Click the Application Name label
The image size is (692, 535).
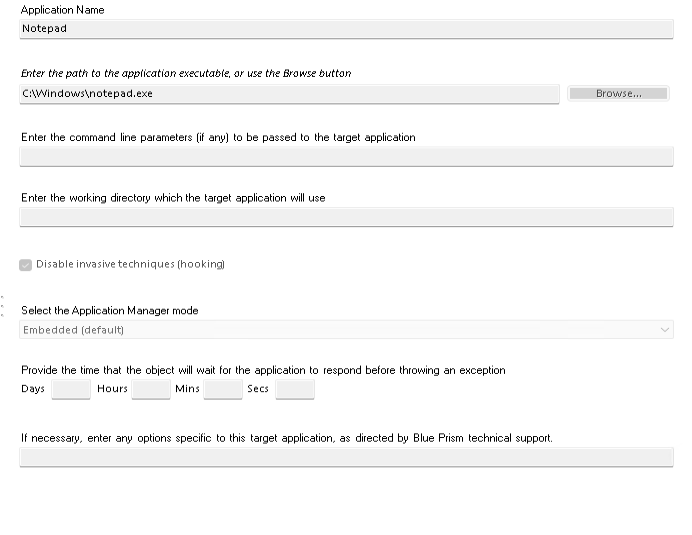62,10
